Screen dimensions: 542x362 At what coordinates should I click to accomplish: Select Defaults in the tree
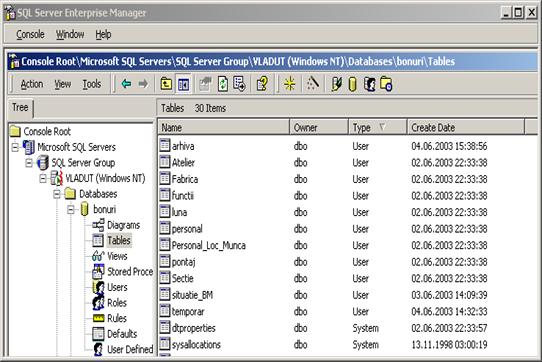[122, 334]
